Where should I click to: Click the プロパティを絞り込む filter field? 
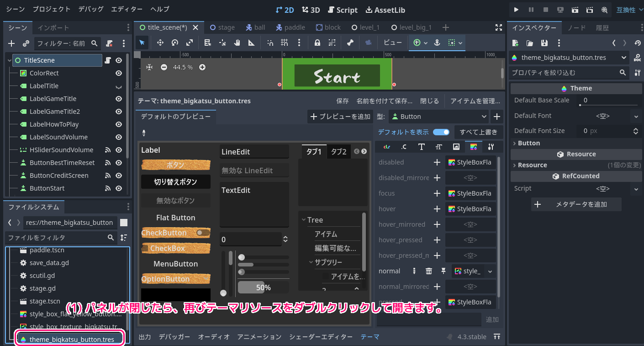coord(569,73)
